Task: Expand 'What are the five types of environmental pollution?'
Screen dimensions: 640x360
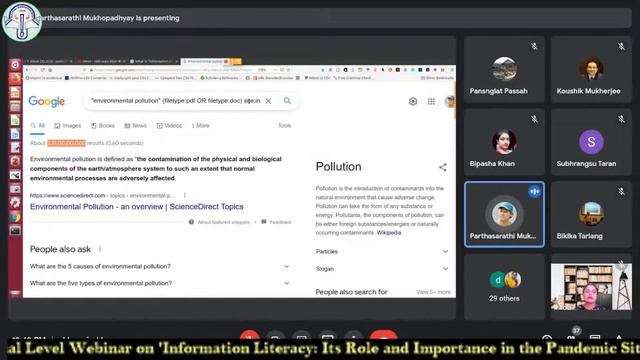Action: pos(160,283)
